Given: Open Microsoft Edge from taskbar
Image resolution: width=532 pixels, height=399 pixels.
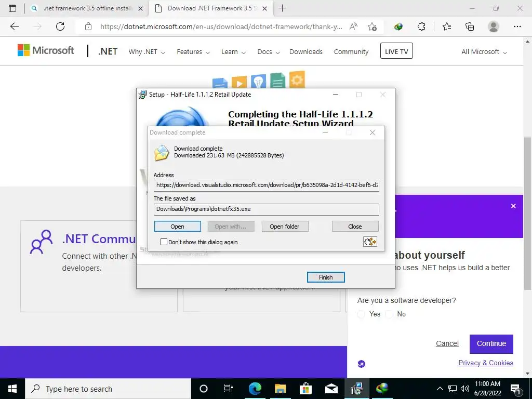Looking at the screenshot, I should pos(255,389).
